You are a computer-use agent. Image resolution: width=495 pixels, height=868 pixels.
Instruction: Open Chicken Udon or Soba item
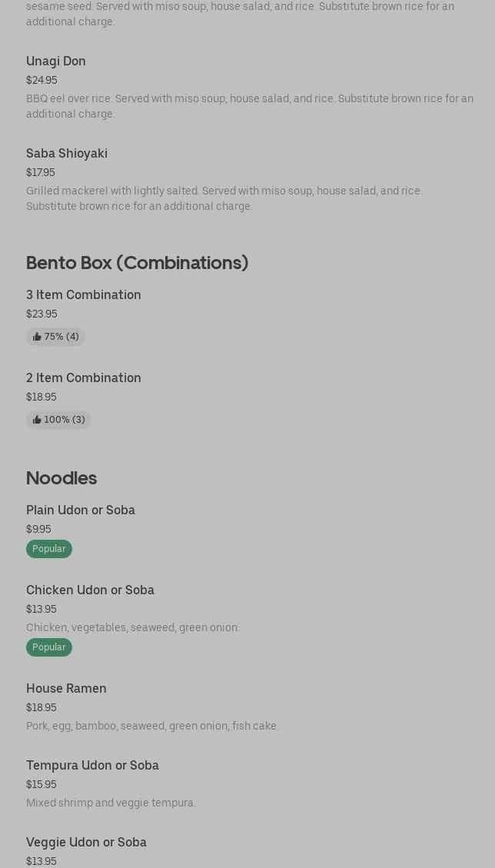[90, 590]
